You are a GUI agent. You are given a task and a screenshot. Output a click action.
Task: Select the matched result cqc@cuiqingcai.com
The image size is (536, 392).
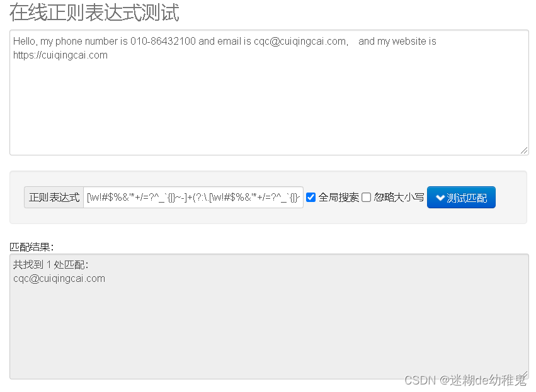pos(59,279)
